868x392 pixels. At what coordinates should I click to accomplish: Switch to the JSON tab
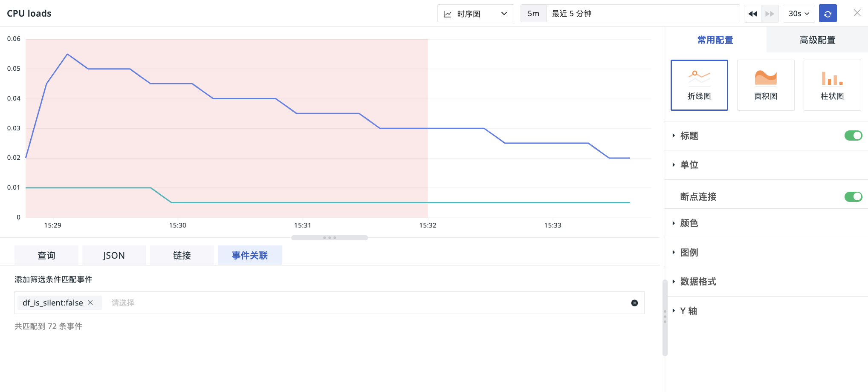114,255
